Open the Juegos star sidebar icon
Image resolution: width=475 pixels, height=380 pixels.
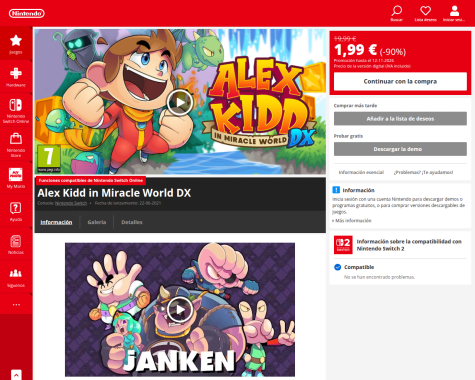point(16,41)
